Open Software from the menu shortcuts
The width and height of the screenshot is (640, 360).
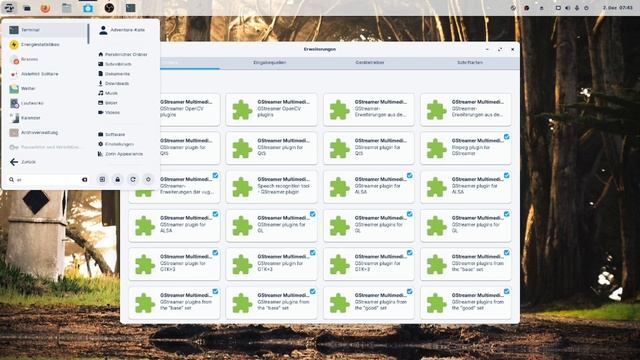[111, 134]
